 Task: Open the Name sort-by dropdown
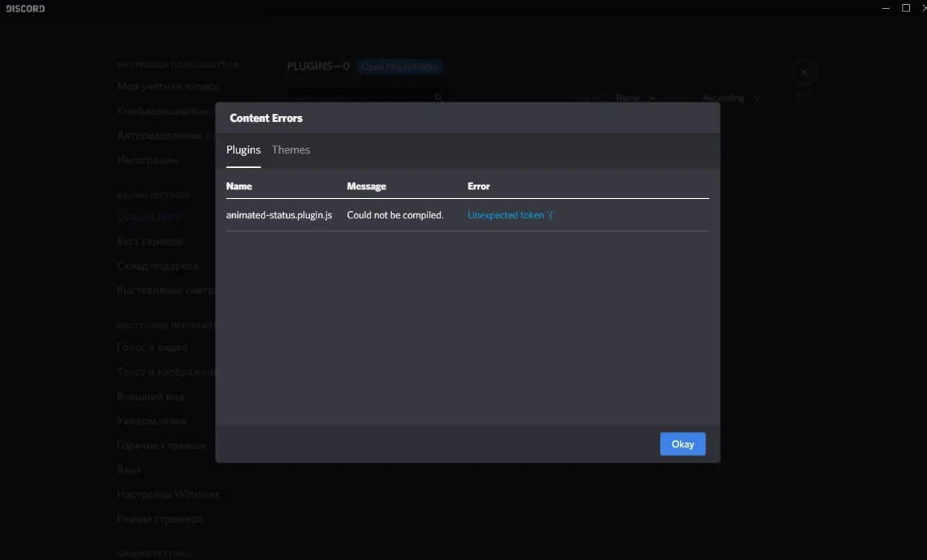(636, 98)
